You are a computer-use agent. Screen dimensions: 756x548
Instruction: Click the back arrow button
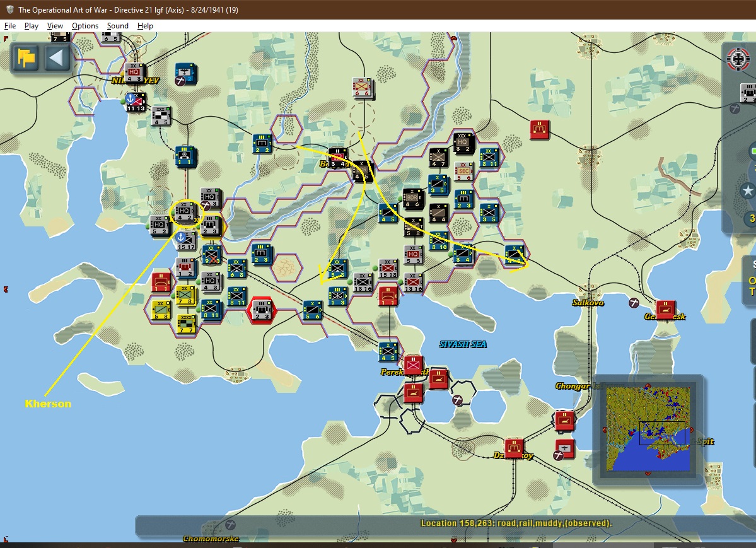coord(57,59)
